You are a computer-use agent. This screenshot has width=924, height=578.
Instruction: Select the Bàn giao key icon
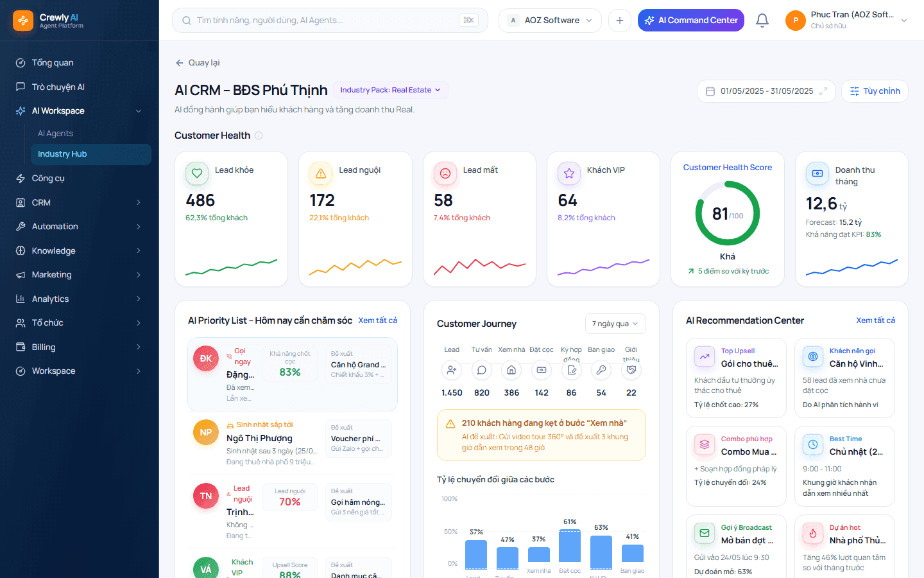(x=601, y=370)
